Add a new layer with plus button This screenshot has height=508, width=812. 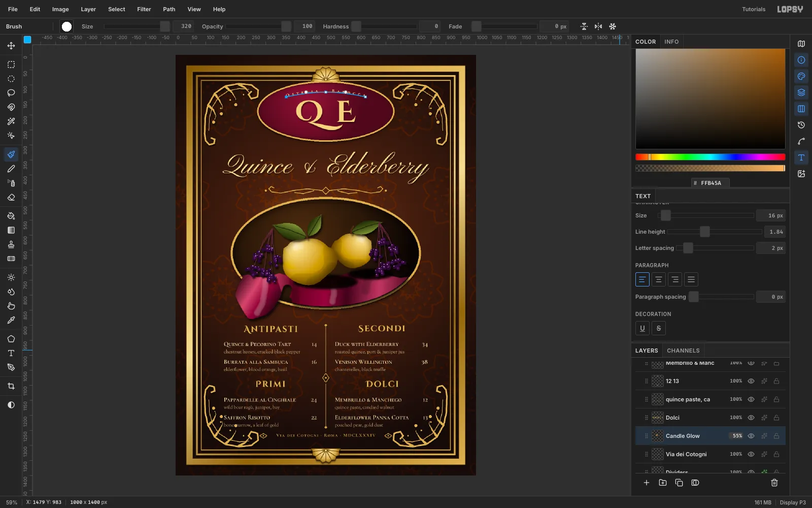click(x=647, y=483)
